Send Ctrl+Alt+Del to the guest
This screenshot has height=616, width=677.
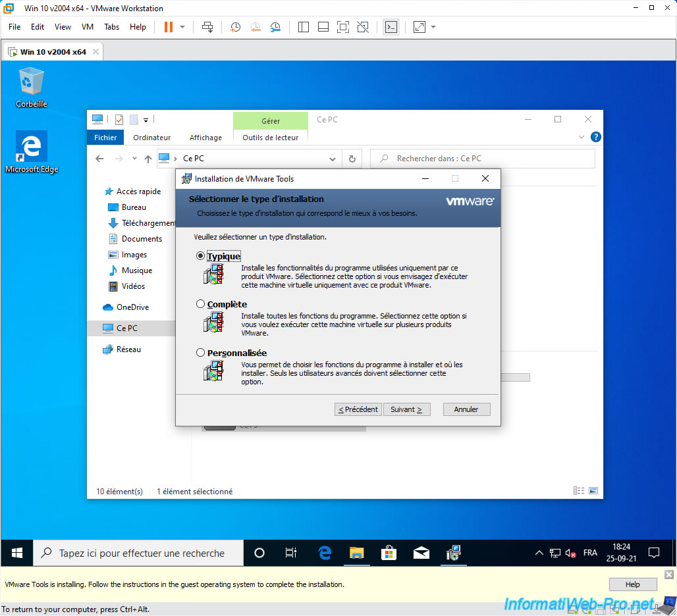(x=207, y=27)
